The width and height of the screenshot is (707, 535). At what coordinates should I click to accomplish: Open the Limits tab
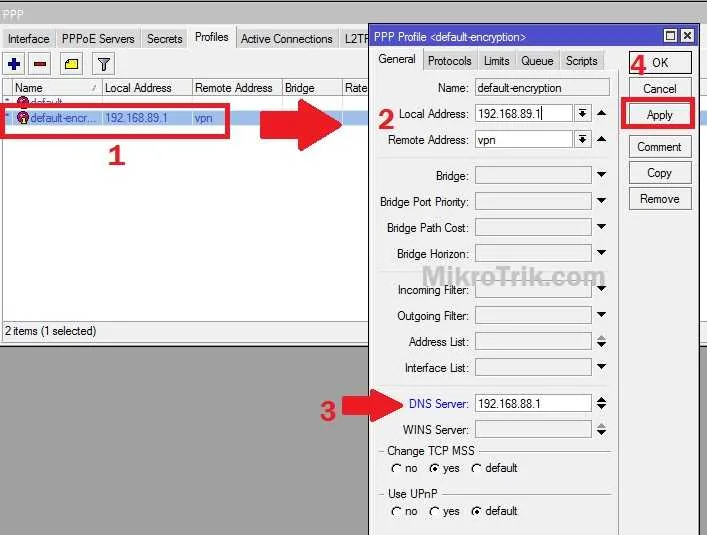coord(496,61)
